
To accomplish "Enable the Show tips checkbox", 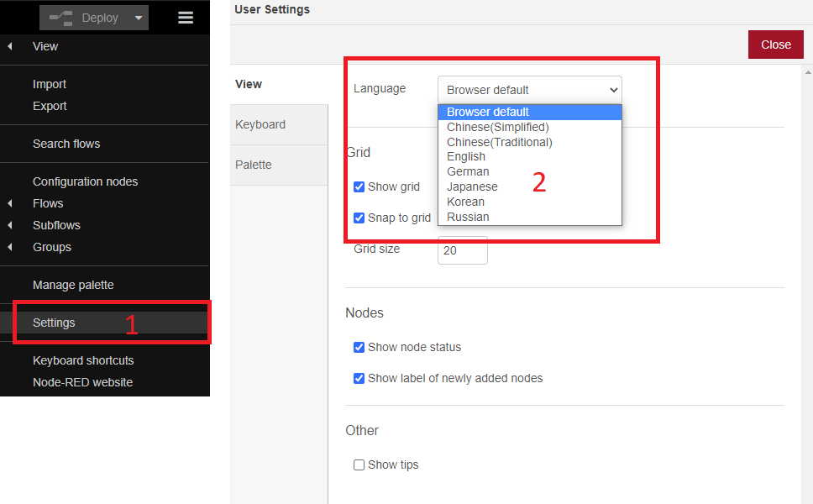I will (x=359, y=465).
